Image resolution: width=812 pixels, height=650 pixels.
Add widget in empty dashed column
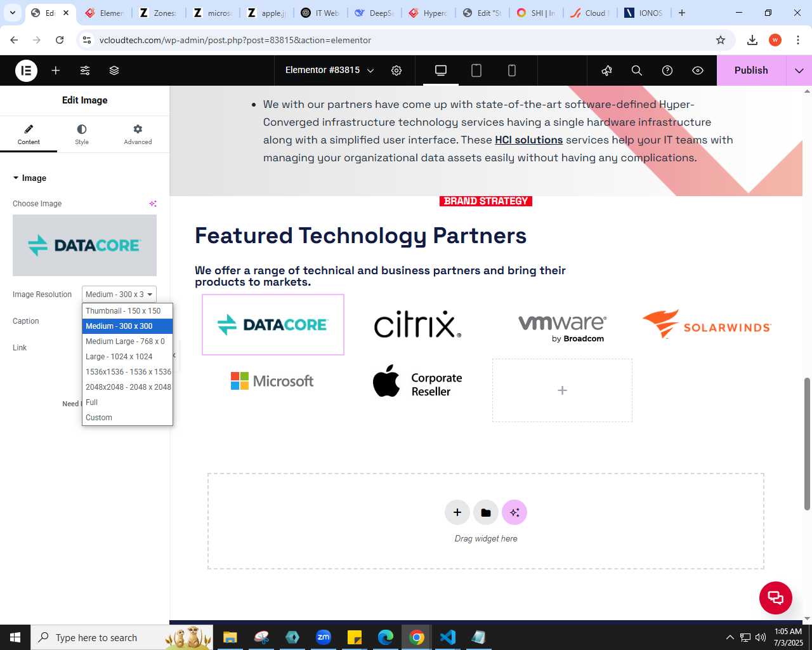pos(562,390)
